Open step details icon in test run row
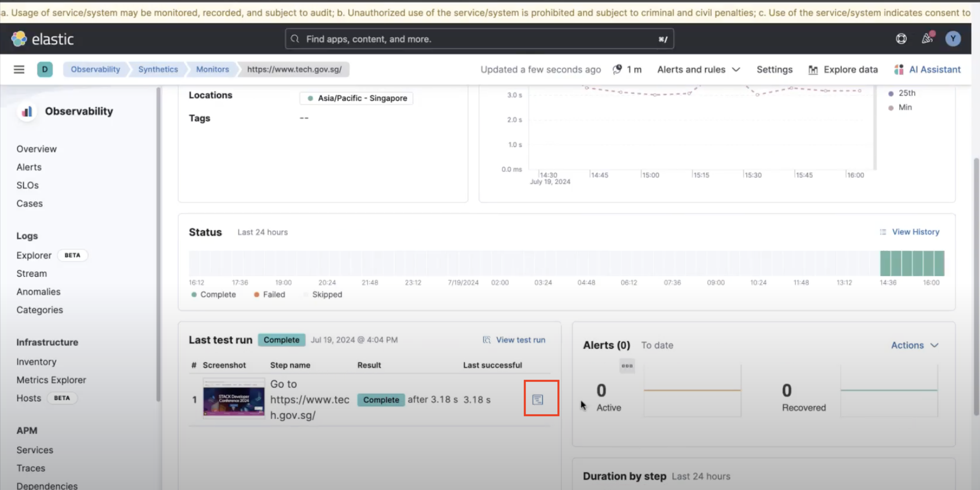Viewport: 980px width, 490px height. pos(538,399)
